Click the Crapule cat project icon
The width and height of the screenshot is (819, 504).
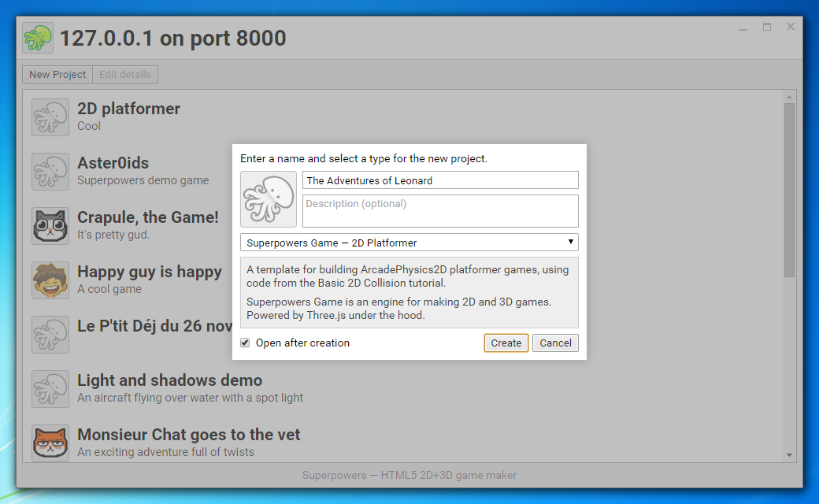pyautogui.click(x=50, y=226)
